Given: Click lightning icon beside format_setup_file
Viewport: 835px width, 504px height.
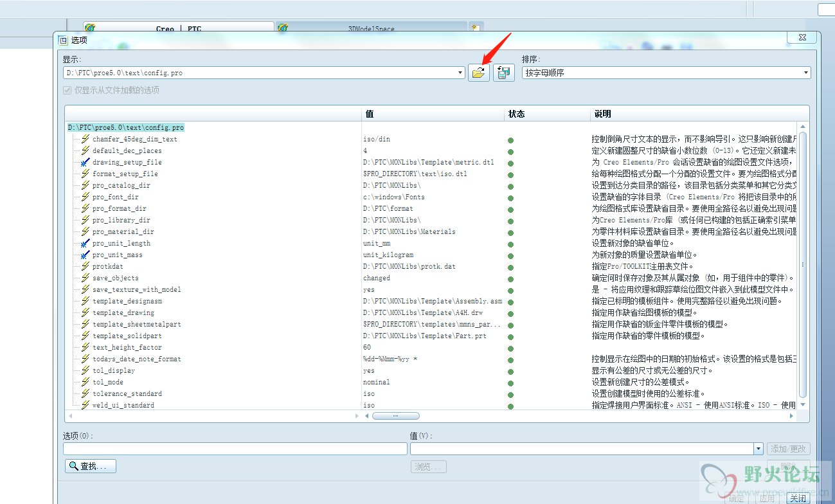Looking at the screenshot, I should coord(85,174).
